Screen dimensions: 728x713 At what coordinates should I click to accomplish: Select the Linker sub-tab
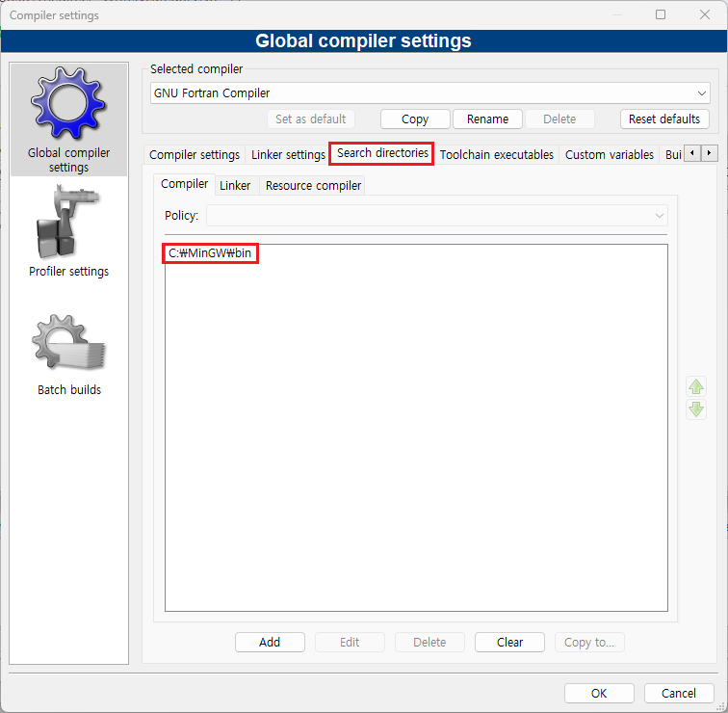pos(235,186)
